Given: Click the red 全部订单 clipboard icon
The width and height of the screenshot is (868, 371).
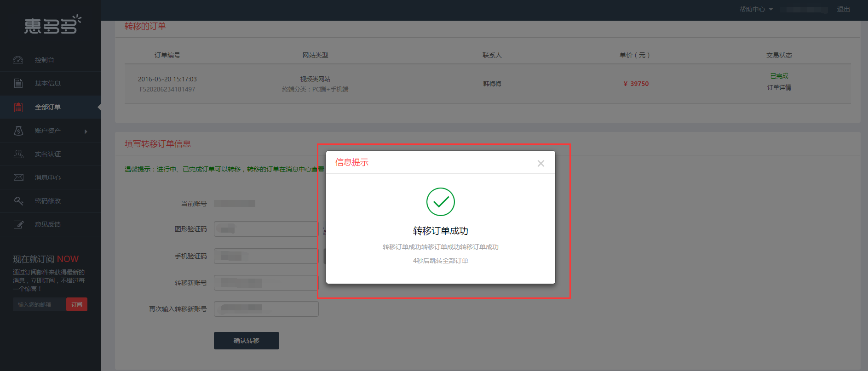Looking at the screenshot, I should 18,107.
